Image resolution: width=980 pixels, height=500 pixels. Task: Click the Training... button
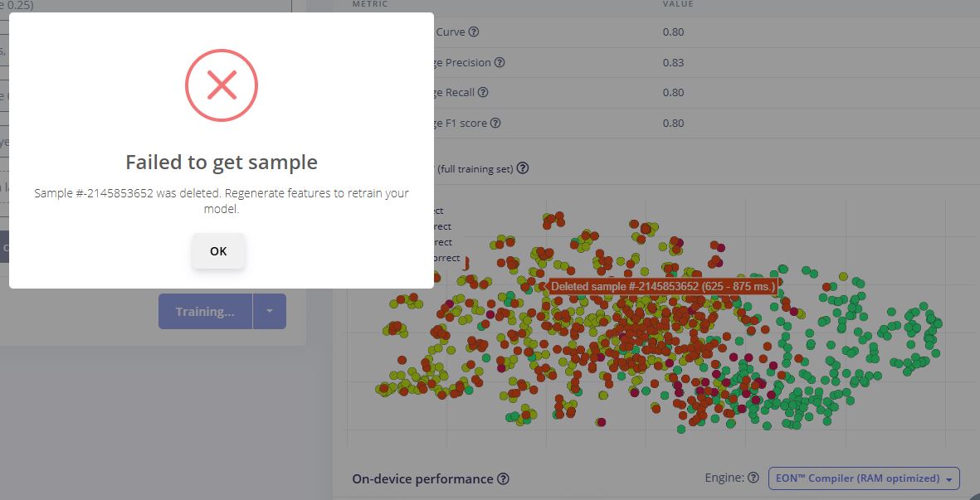pos(205,312)
